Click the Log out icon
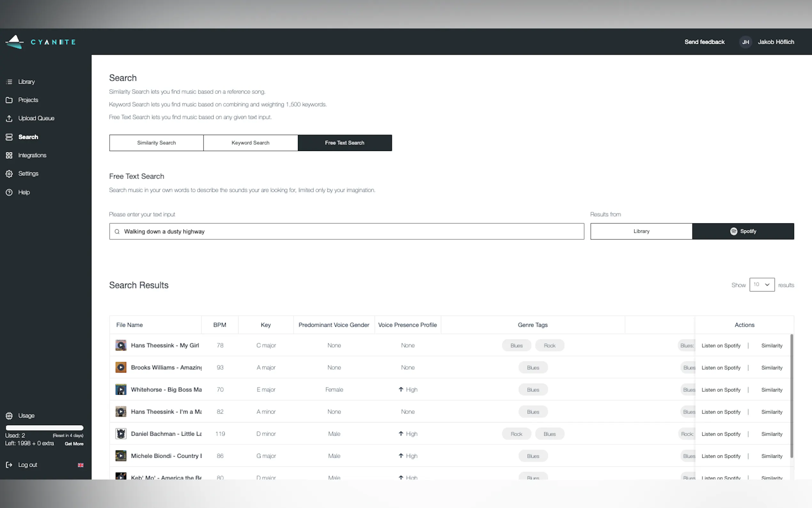Viewport: 812px width, 508px height. (x=9, y=465)
